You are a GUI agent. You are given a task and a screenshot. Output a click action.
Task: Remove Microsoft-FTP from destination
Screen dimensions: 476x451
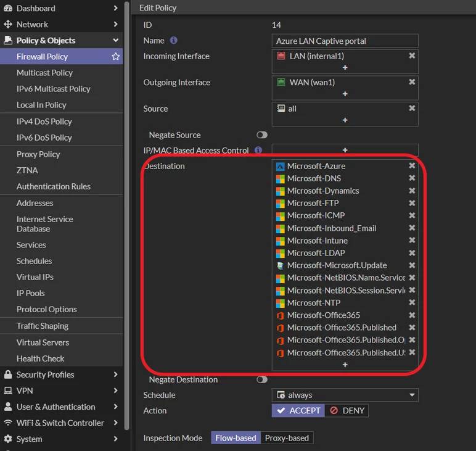click(412, 203)
